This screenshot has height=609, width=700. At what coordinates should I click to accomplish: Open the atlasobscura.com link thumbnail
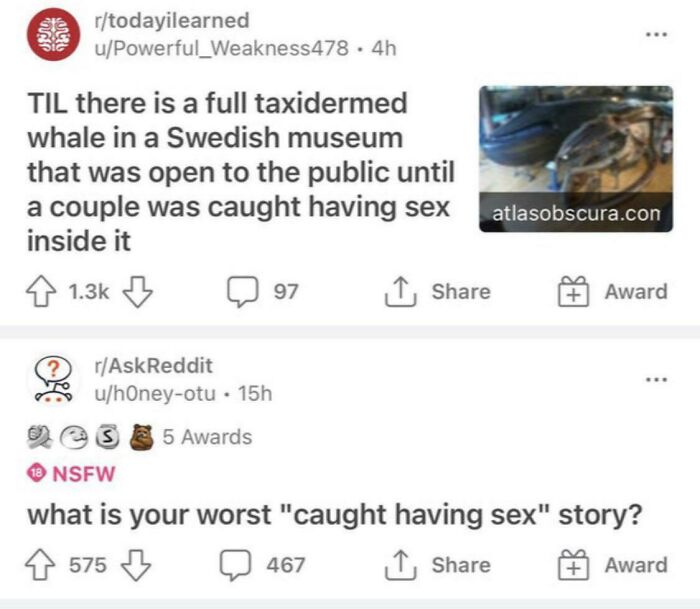click(576, 159)
